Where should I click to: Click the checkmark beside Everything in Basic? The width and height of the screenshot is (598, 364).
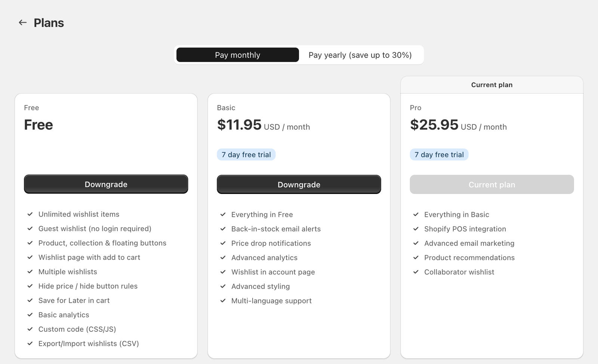tap(416, 215)
